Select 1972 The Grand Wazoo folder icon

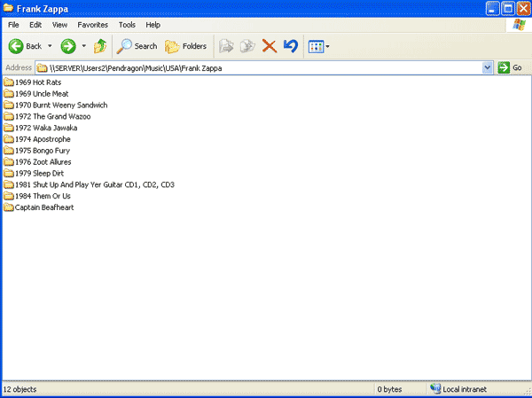pyautogui.click(x=9, y=116)
